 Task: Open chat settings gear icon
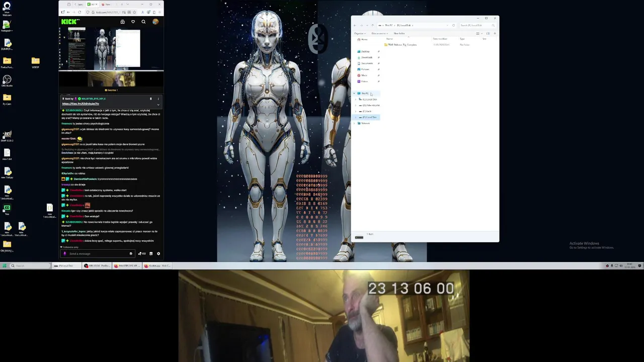click(158, 253)
